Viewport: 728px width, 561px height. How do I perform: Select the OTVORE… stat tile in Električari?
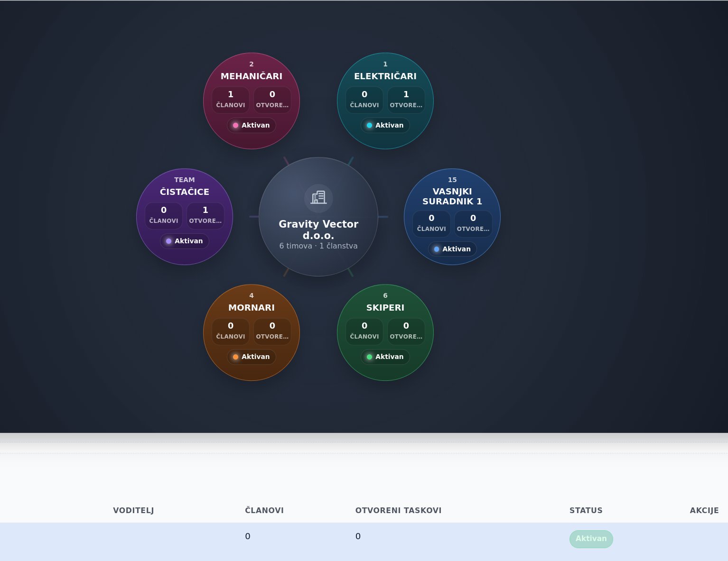(406, 100)
